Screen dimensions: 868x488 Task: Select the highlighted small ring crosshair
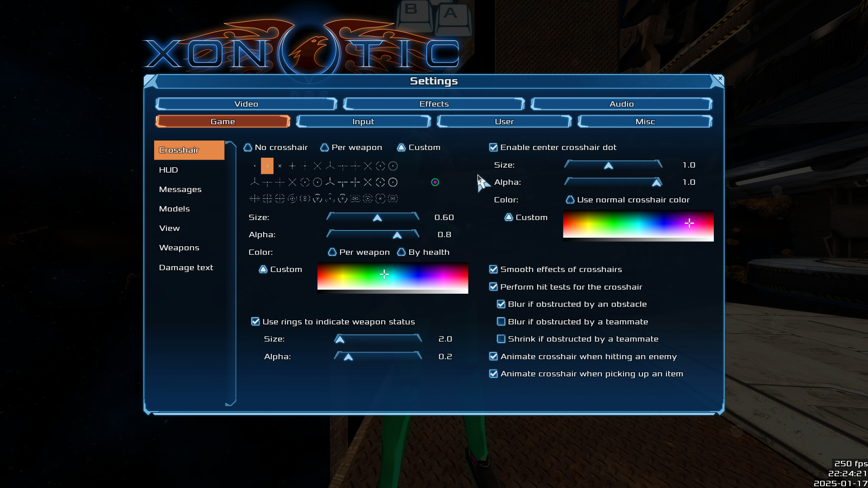[x=267, y=166]
